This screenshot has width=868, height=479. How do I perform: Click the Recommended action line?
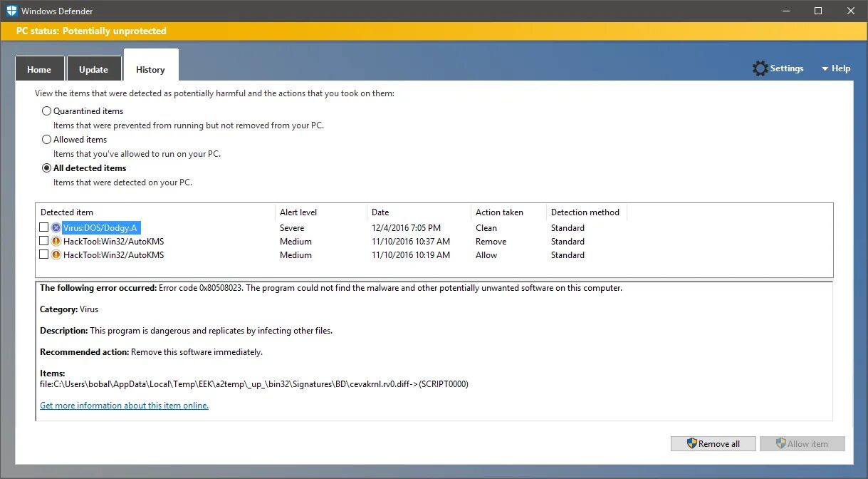click(x=151, y=352)
